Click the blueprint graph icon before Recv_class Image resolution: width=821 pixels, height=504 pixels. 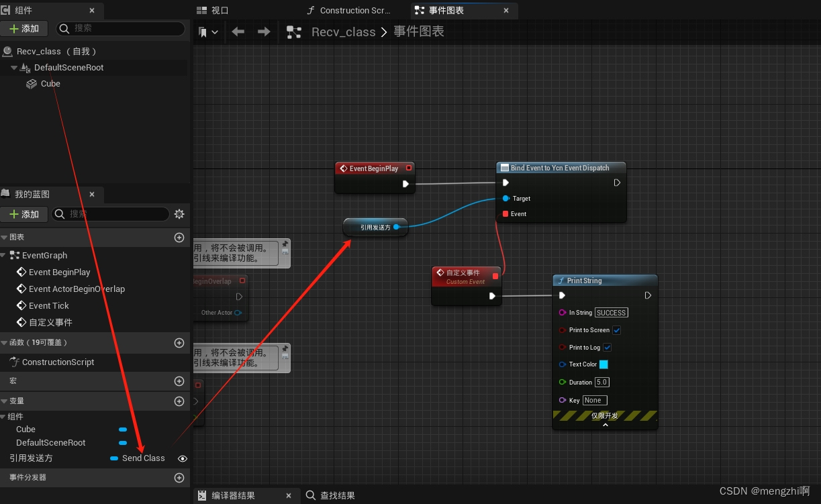(293, 32)
